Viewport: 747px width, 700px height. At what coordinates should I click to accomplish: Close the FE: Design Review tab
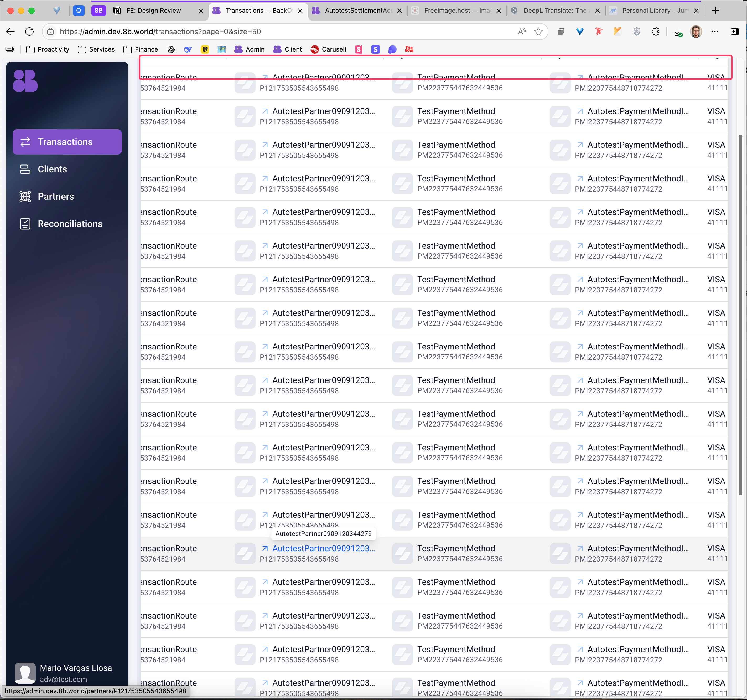coord(201,11)
